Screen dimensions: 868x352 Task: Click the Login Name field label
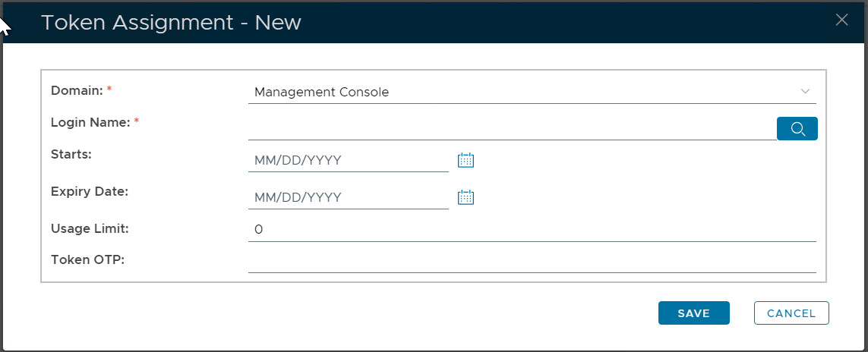coord(91,122)
